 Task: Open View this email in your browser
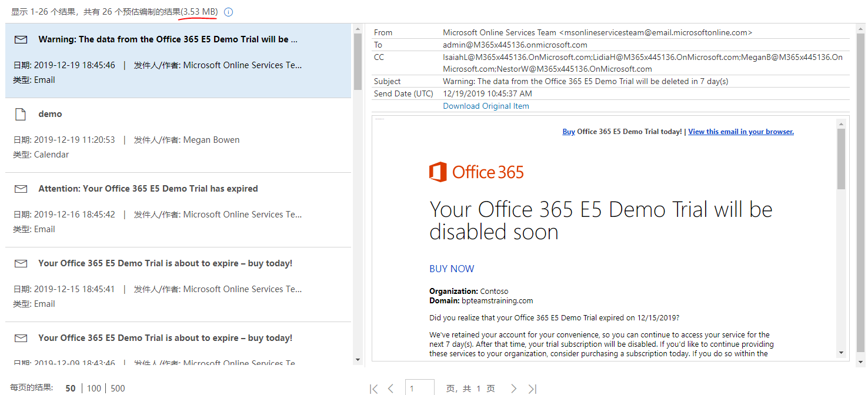(741, 132)
